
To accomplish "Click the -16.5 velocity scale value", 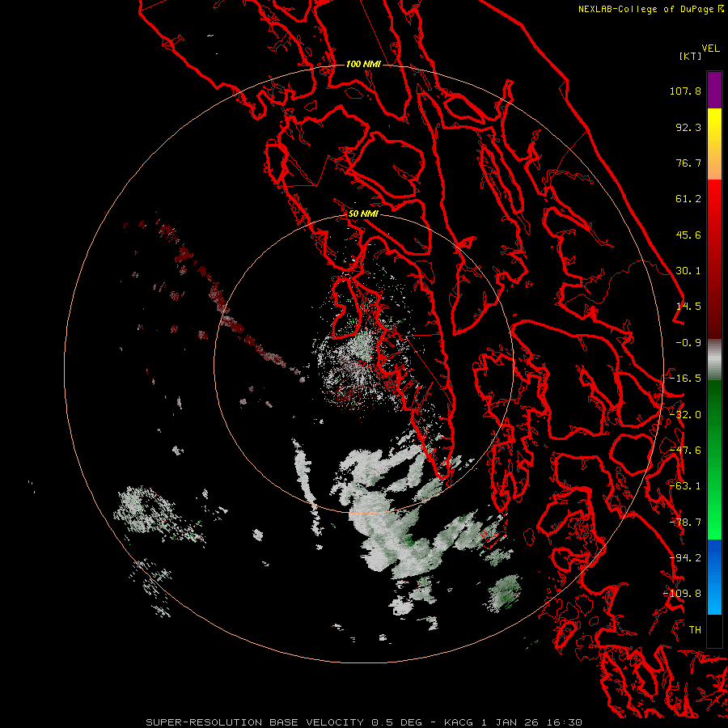I will 685,379.
